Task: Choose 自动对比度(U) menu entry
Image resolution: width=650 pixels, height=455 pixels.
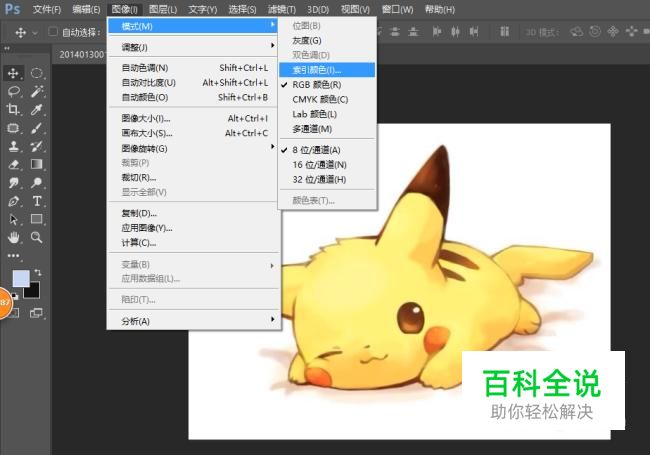Action: 193,83
